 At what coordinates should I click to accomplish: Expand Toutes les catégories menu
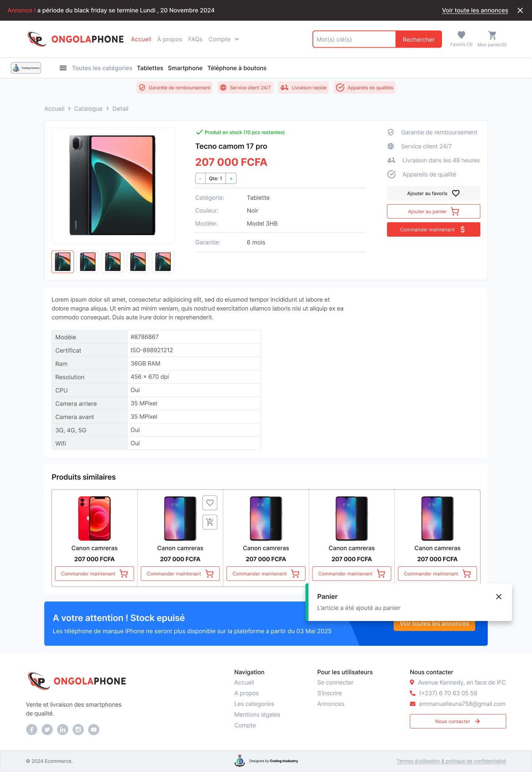point(102,68)
